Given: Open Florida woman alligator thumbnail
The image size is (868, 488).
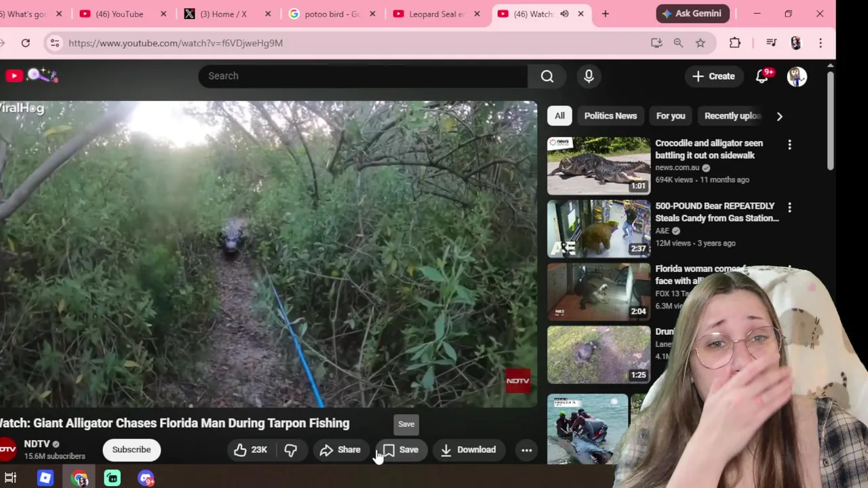Looking at the screenshot, I should [598, 292].
